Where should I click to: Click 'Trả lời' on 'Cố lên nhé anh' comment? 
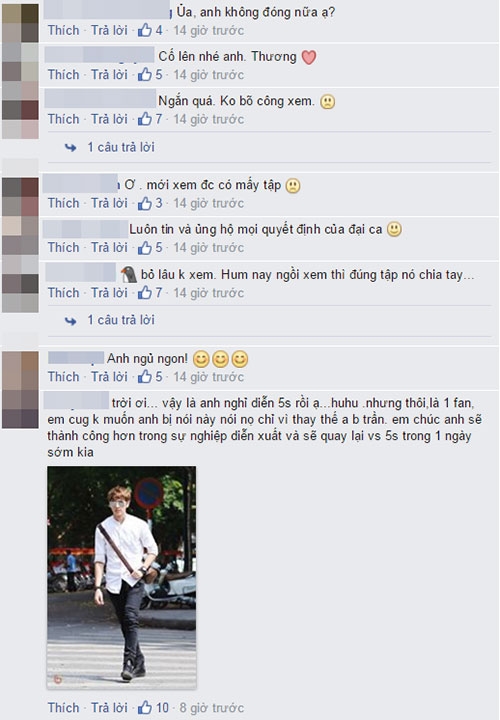(x=109, y=74)
